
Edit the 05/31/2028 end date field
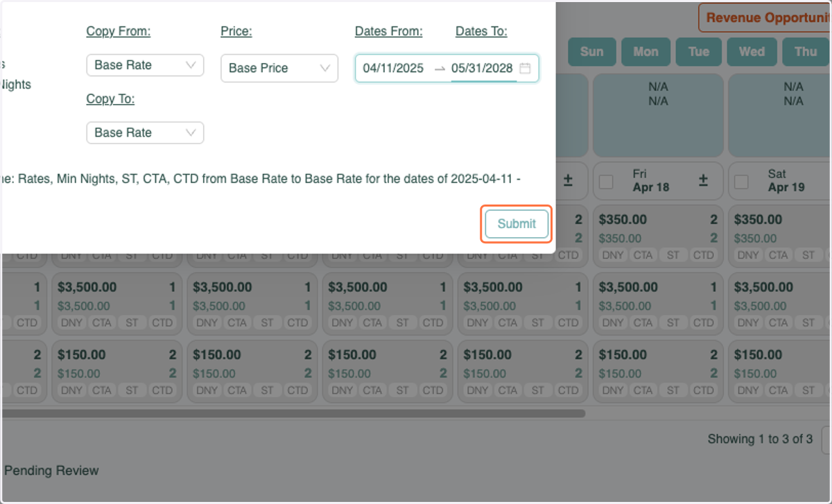482,68
